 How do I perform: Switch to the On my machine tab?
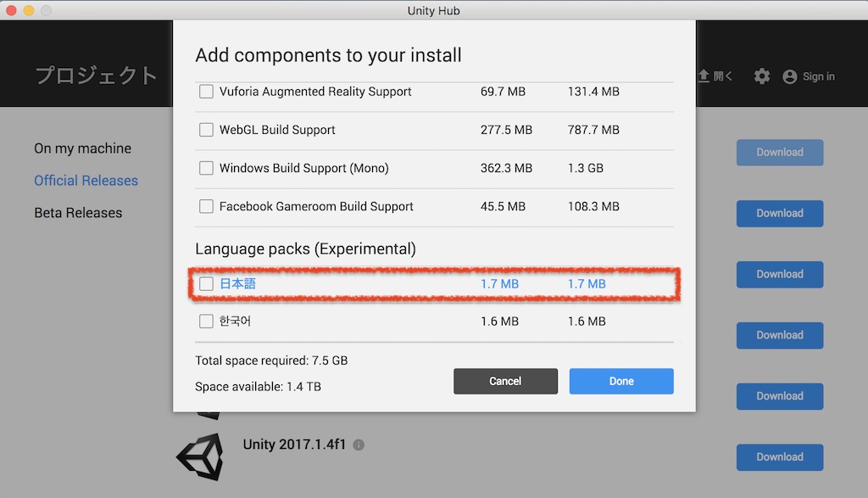tap(82, 148)
